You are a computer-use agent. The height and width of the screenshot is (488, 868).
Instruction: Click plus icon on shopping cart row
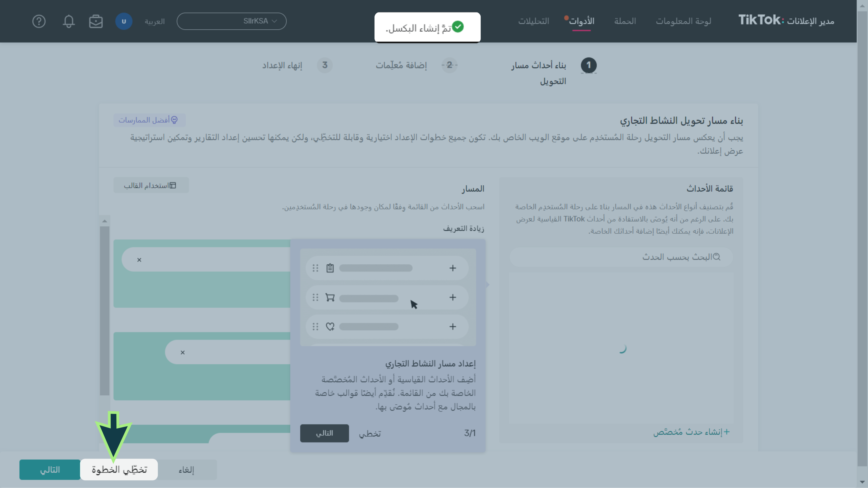452,297
